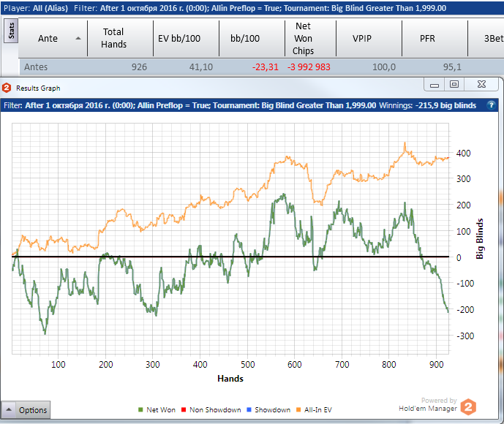Click the -23,31 bb/100 value
This screenshot has height=424, width=504.
(x=266, y=67)
